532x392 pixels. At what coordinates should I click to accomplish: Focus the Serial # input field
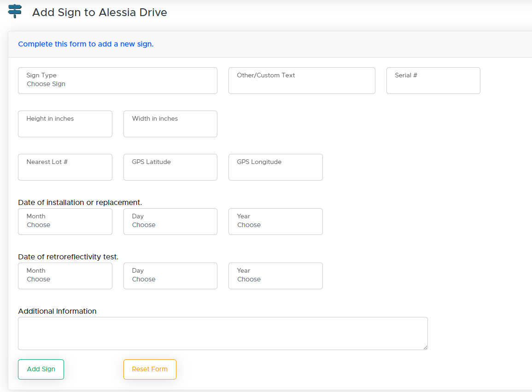pos(433,81)
